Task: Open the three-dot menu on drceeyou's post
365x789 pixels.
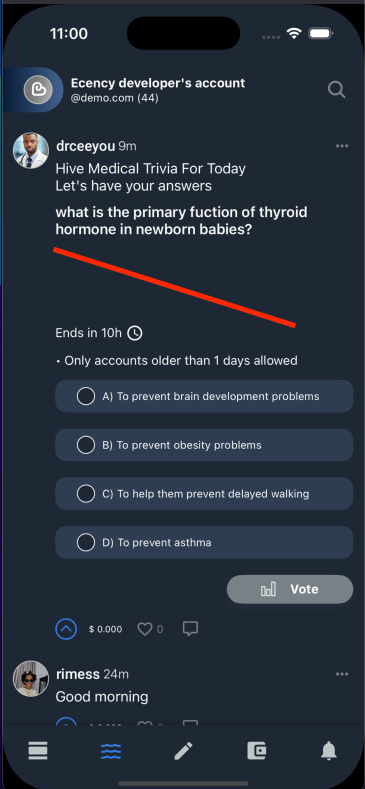Action: (342, 146)
